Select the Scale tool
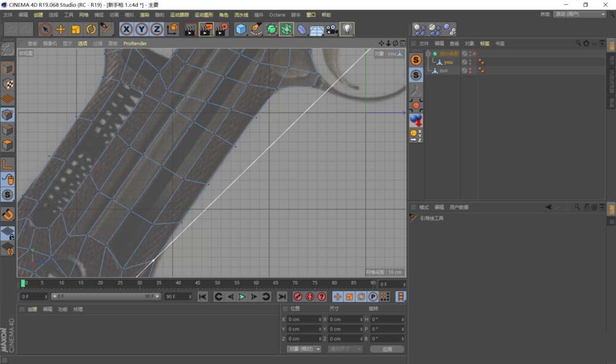 point(75,29)
